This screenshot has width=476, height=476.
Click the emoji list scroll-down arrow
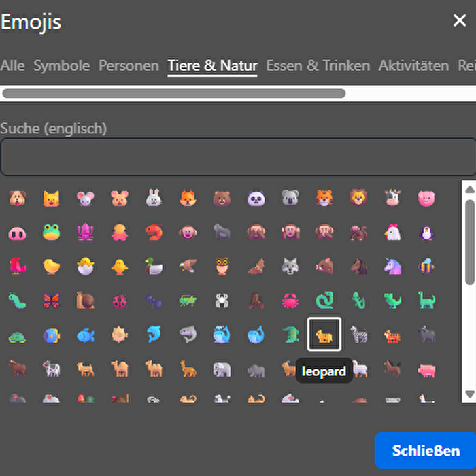(470, 394)
